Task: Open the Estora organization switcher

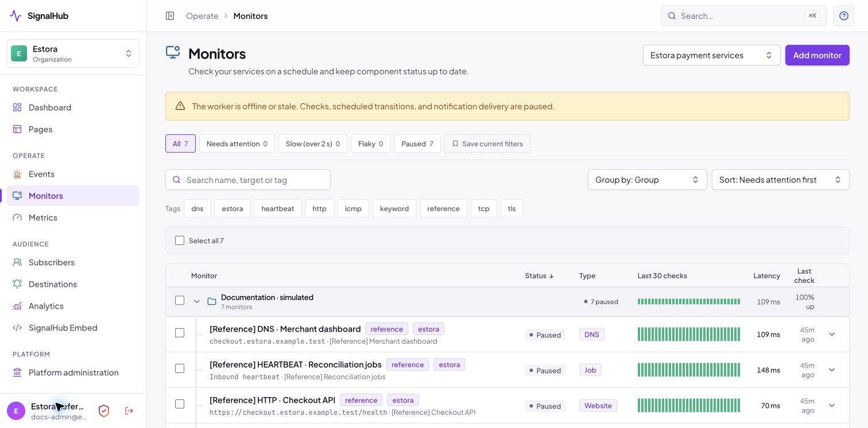Action: pos(73,53)
